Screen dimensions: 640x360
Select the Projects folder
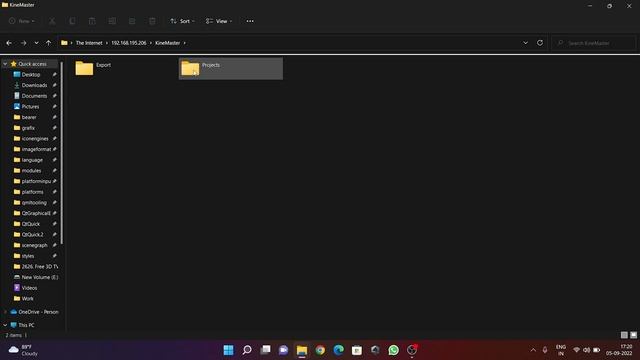pos(231,69)
